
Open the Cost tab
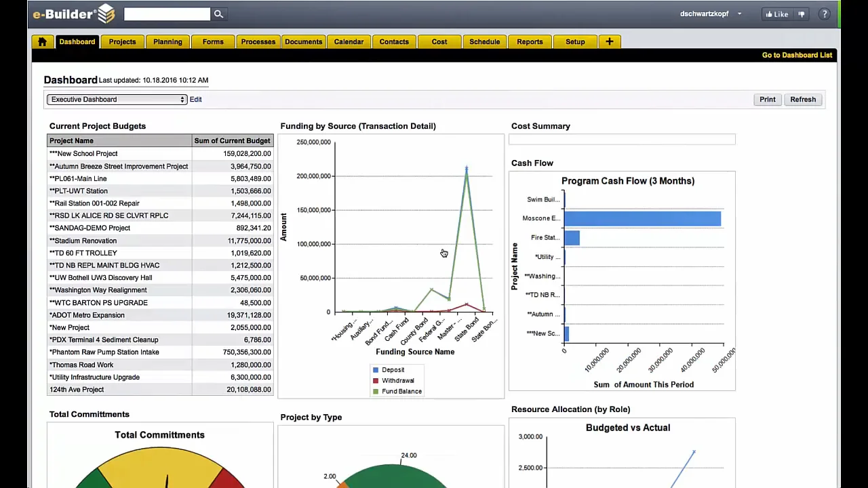tap(439, 42)
